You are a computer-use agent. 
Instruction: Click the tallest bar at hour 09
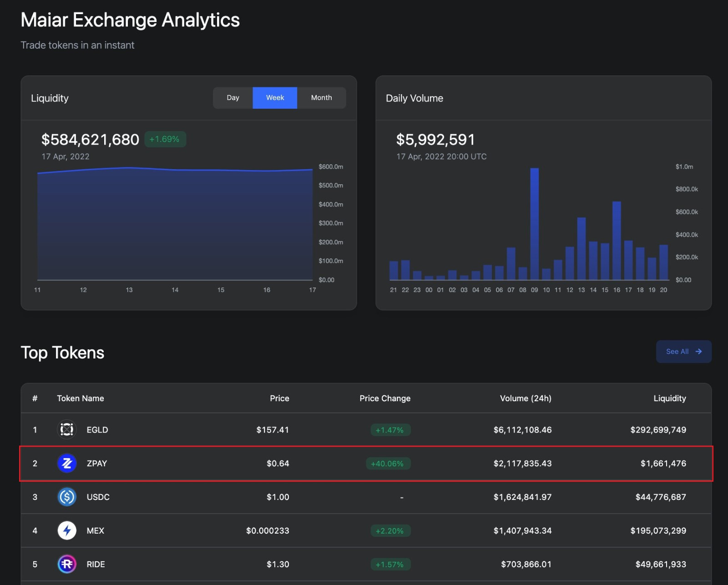pyautogui.click(x=534, y=224)
